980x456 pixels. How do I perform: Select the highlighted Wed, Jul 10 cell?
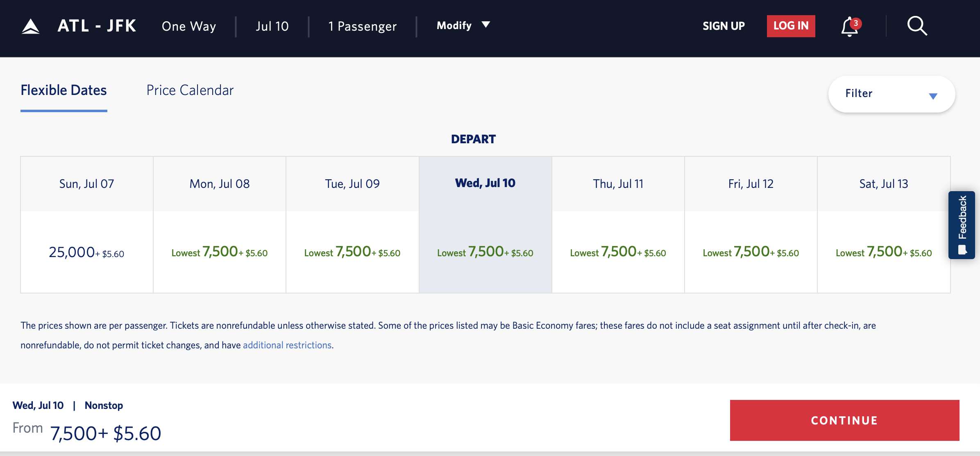[x=485, y=224]
